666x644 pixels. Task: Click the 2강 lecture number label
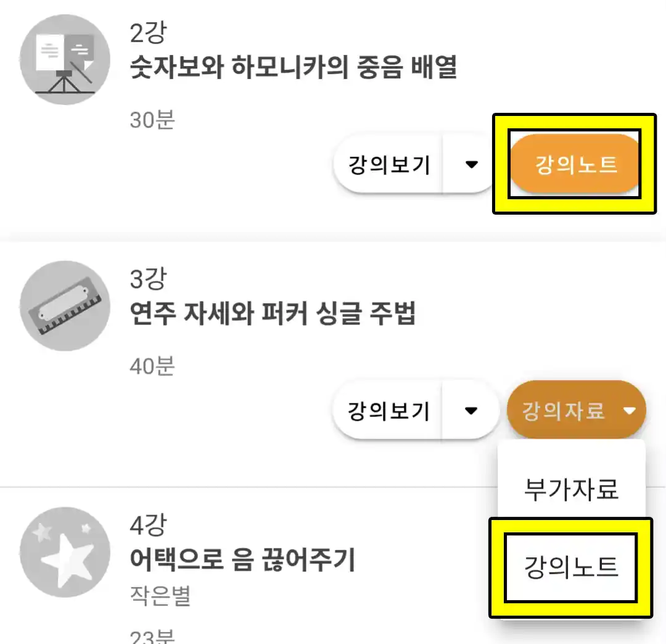pos(148,33)
